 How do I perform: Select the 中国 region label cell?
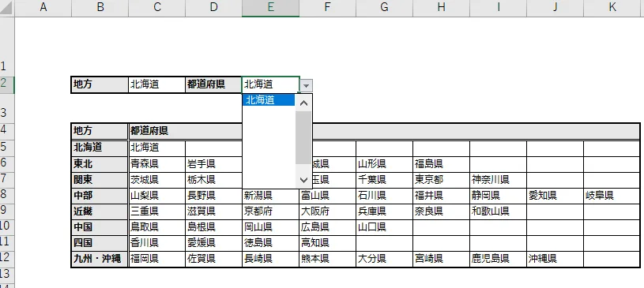[x=100, y=227]
